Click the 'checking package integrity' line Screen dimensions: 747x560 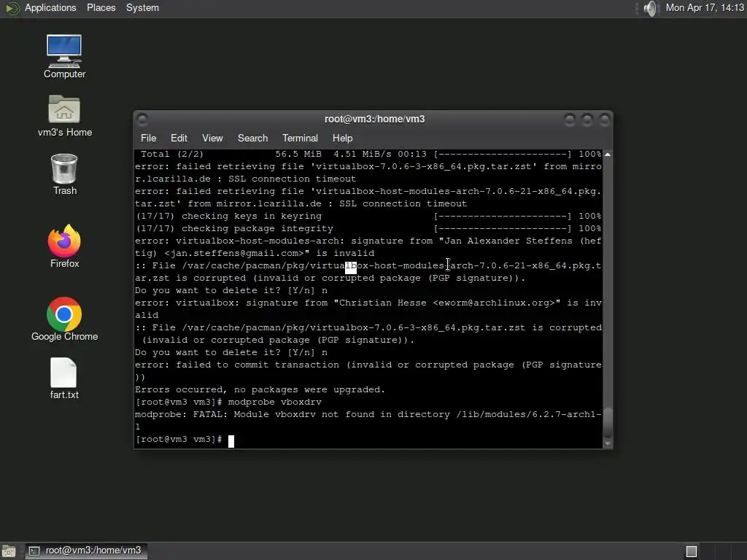coord(368,228)
